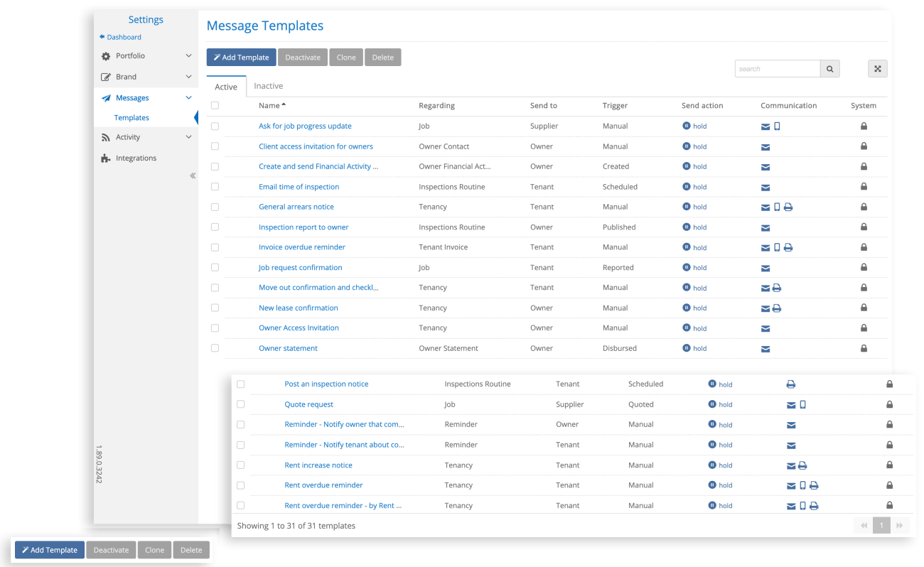The height and width of the screenshot is (567, 924).
Task: Click the lock icon on Owner statement row
Action: 864,349
